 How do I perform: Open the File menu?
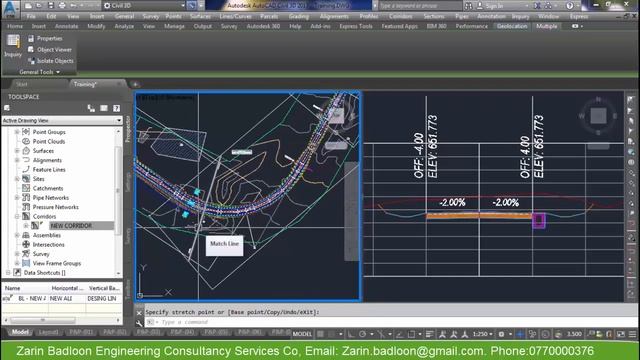pyautogui.click(x=31, y=16)
